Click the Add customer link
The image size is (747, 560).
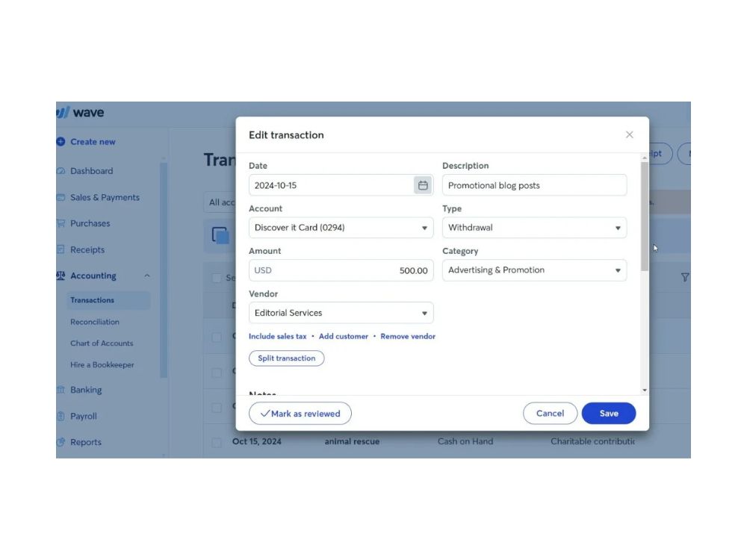click(344, 336)
